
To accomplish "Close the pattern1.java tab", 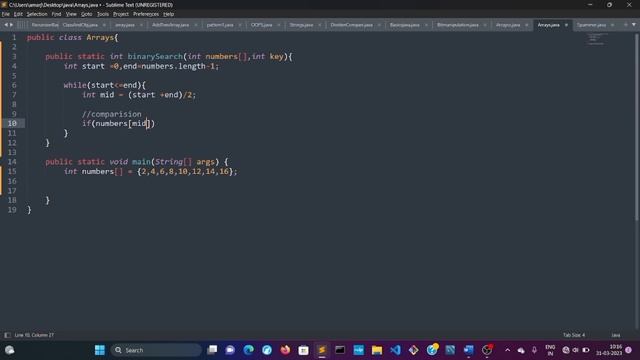I will [240, 25].
